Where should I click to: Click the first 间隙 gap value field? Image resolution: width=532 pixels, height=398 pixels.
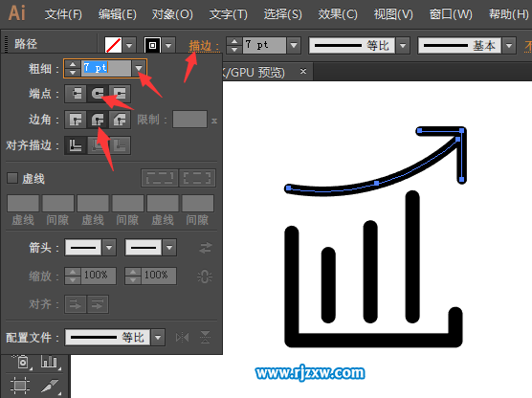58,203
